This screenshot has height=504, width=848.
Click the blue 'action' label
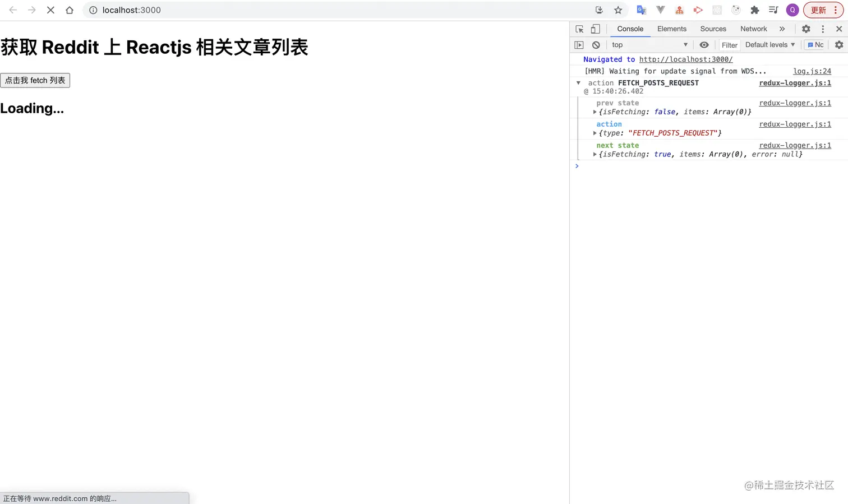[x=609, y=124]
